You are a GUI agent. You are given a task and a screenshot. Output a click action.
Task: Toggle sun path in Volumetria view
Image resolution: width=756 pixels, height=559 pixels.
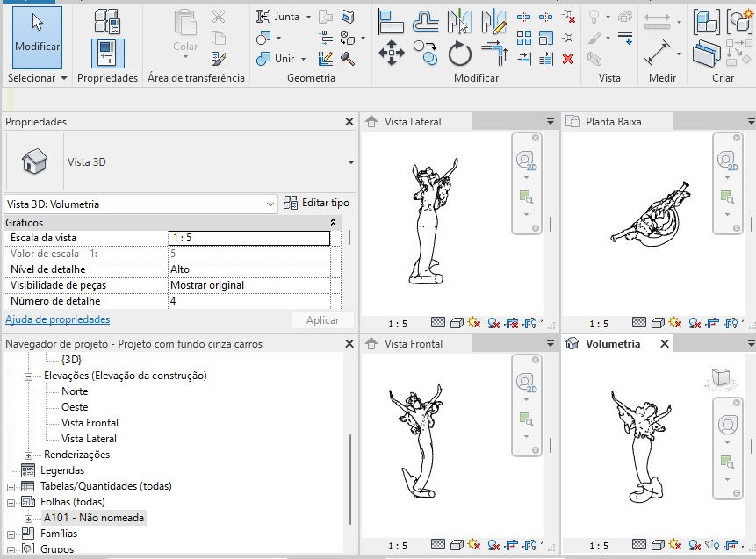(x=675, y=545)
